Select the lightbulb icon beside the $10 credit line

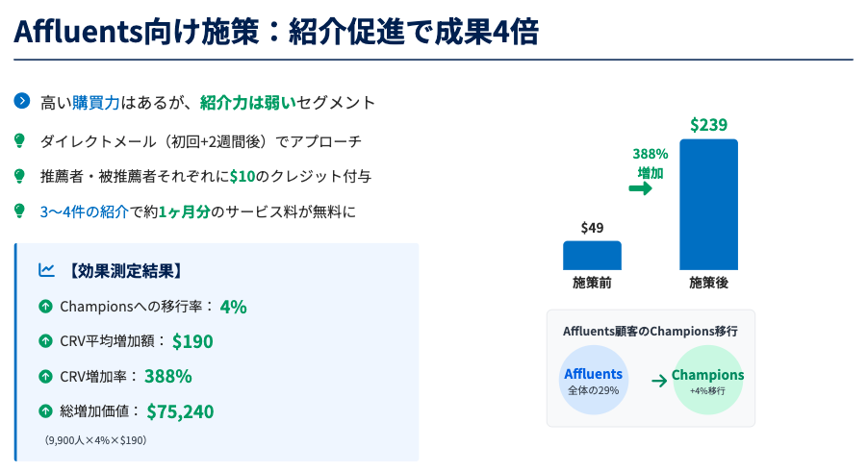point(19,176)
